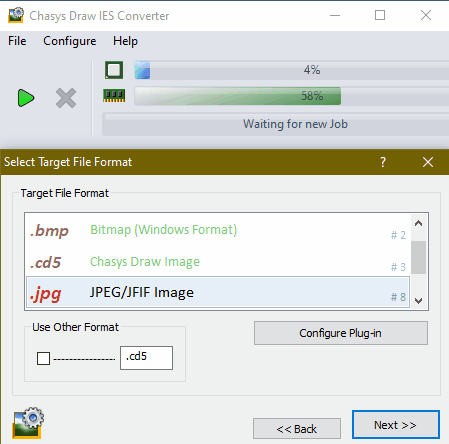Image resolution: width=449 pixels, height=444 pixels.
Task: Close the Select Target File Format dialog
Action: click(x=428, y=162)
